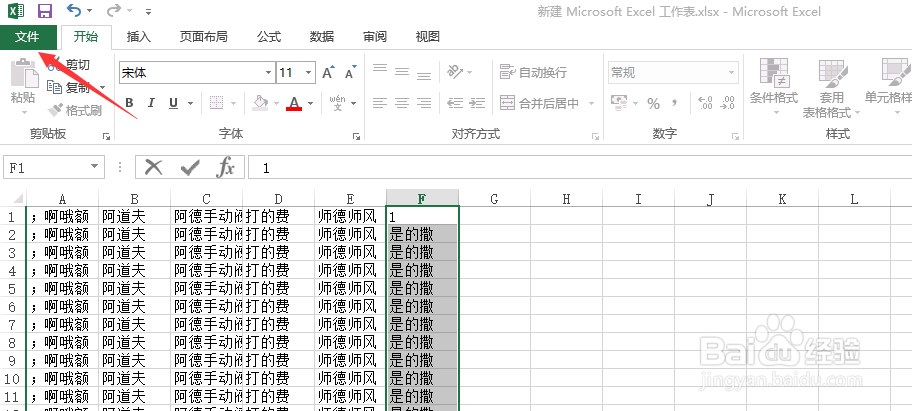Expand undo history dropdown arrow
The width and height of the screenshot is (912, 411).
(89, 10)
